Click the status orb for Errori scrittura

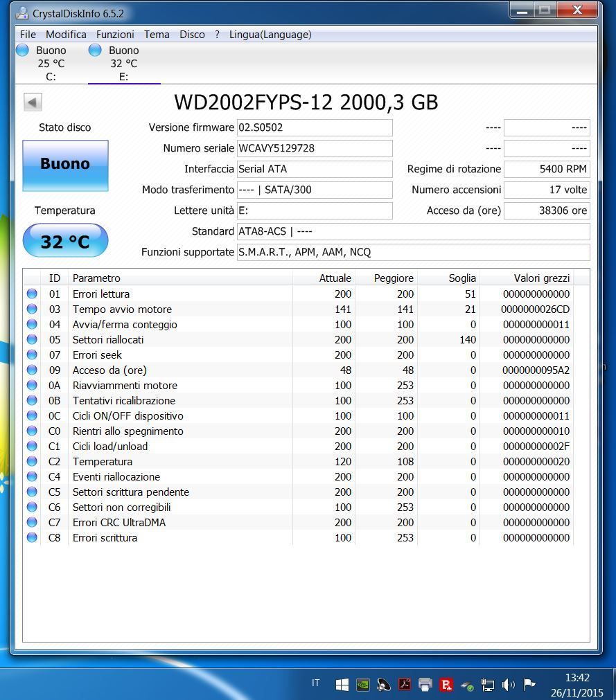click(x=32, y=537)
